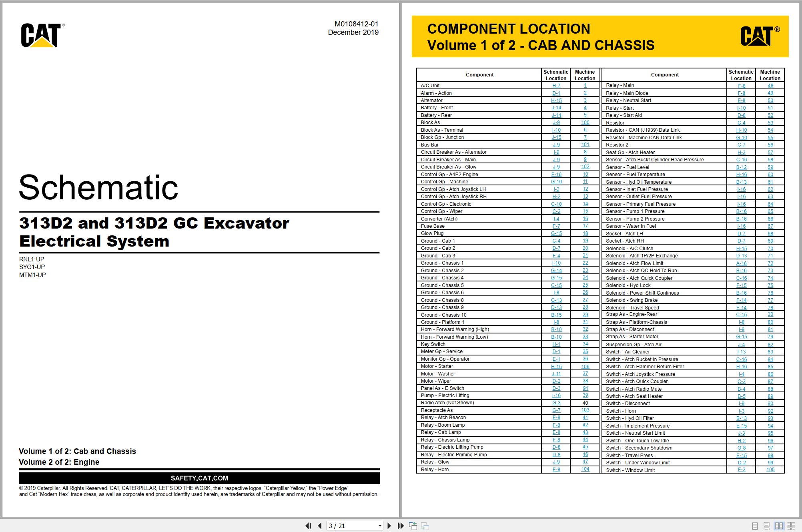Select two-page facing view
This screenshot has height=532, width=802.
(x=779, y=526)
